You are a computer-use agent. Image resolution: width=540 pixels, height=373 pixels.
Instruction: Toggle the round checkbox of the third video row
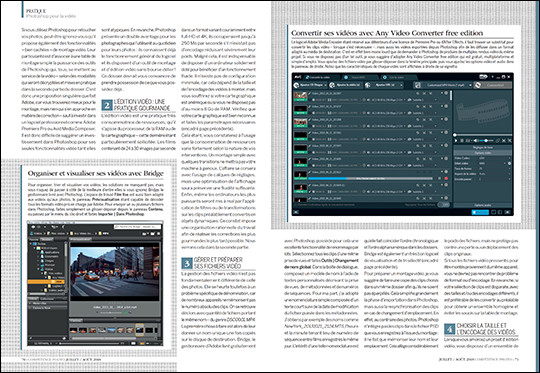pos(446,120)
